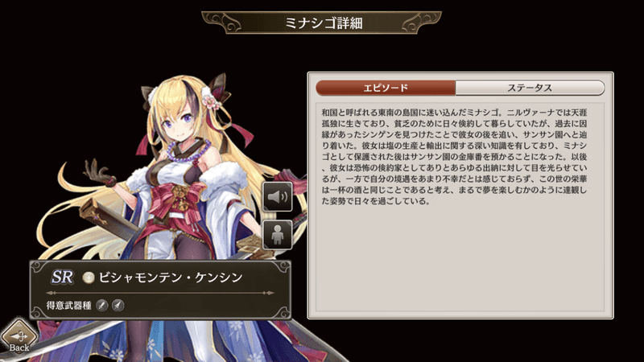Click the sword weapon type icon
The width and height of the screenshot is (644, 362).
pos(102,305)
